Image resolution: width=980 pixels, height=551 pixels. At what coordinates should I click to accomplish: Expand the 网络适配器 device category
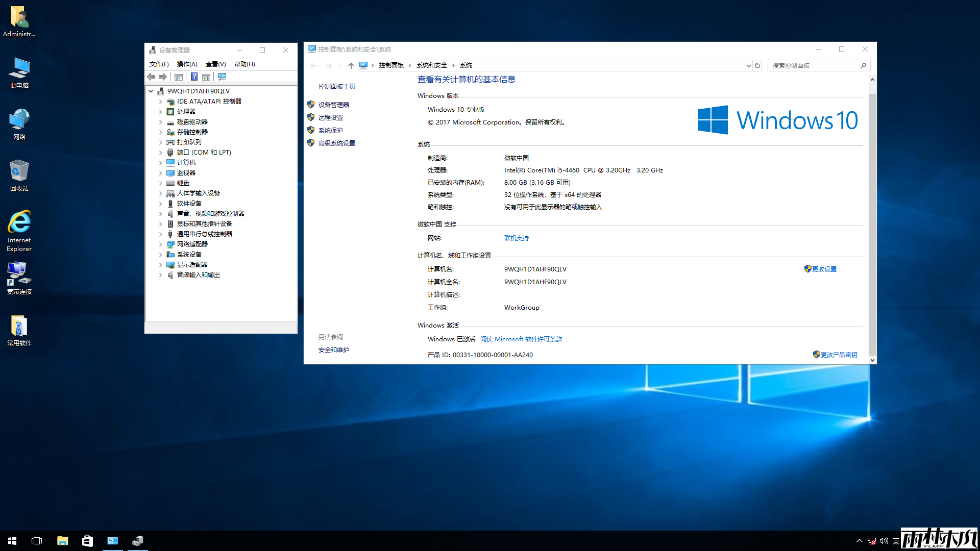pos(160,244)
